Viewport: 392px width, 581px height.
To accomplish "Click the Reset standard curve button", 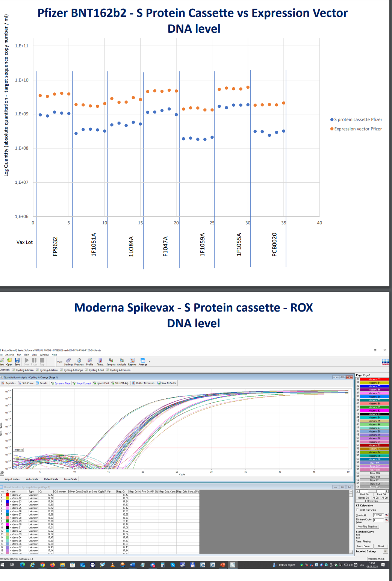I will (x=381, y=546).
